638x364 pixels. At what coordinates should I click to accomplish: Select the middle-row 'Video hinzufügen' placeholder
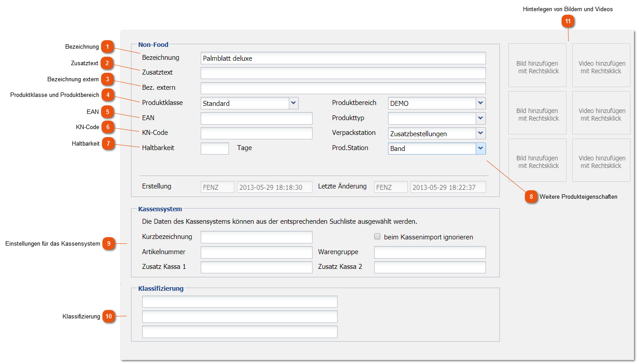click(601, 113)
